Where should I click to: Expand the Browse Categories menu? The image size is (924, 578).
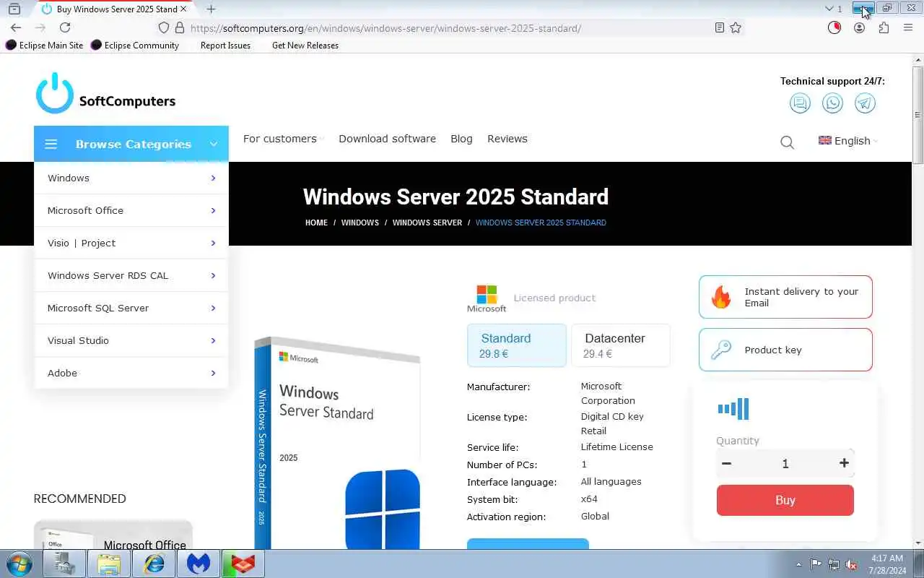tap(131, 144)
